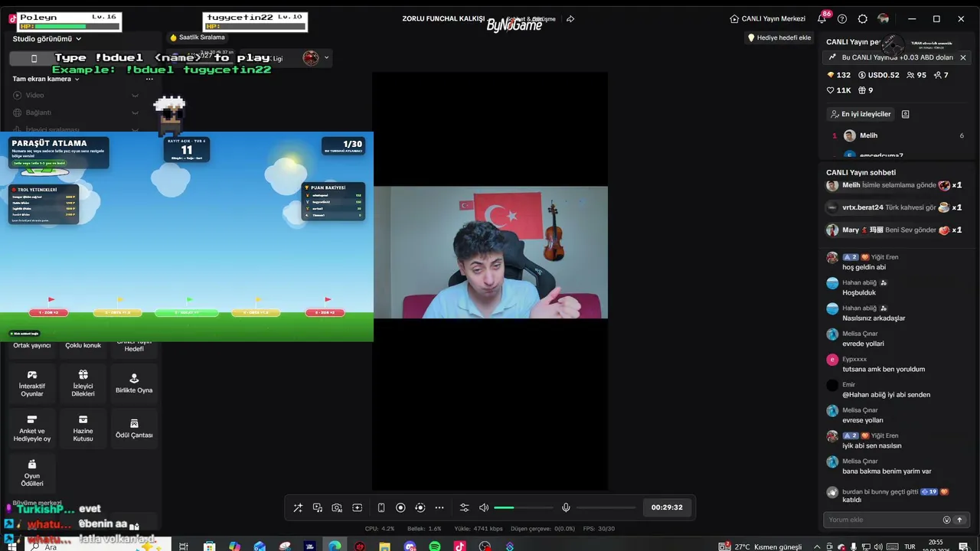980x551 pixels.
Task: Open İzleyici Dilekleri tile
Action: (x=83, y=383)
